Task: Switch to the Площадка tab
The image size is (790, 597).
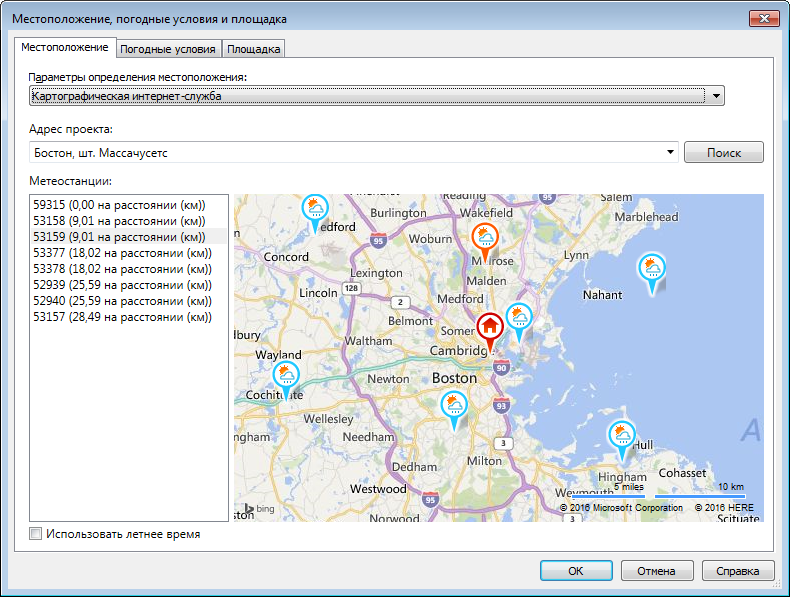Action: click(253, 49)
